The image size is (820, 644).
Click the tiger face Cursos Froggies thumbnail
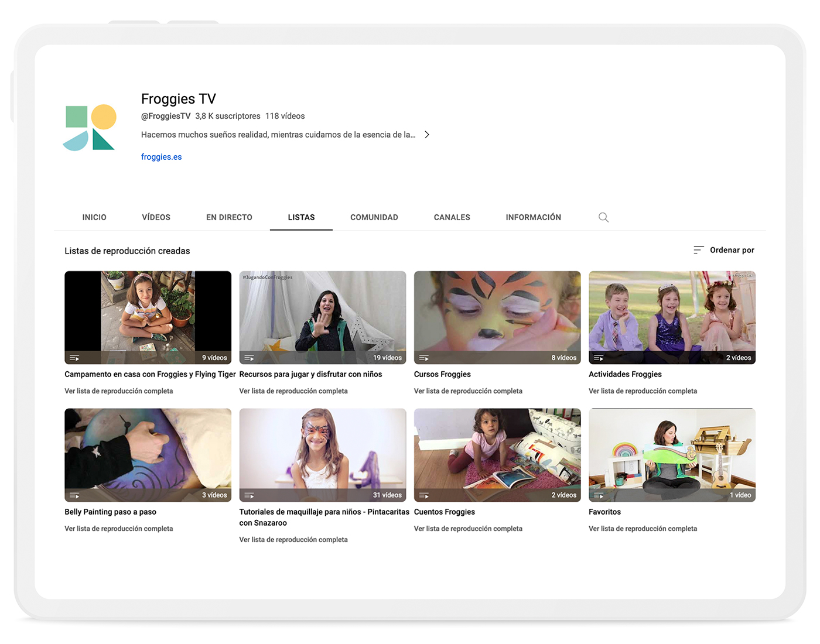(x=497, y=317)
